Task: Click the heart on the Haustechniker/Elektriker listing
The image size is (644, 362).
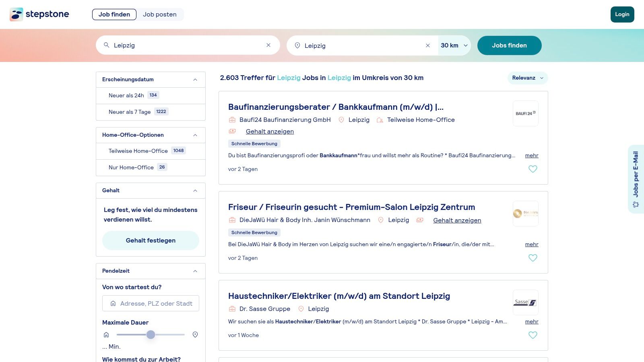Action: (533, 335)
